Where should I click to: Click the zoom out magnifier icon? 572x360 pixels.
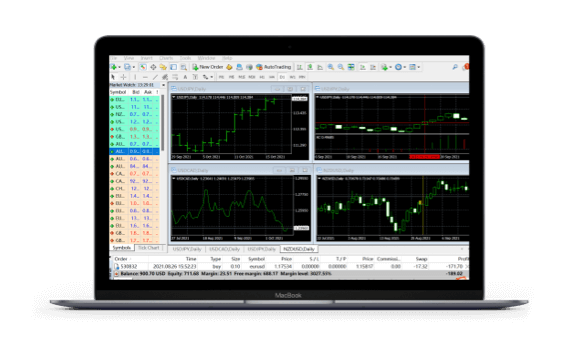[x=341, y=67]
